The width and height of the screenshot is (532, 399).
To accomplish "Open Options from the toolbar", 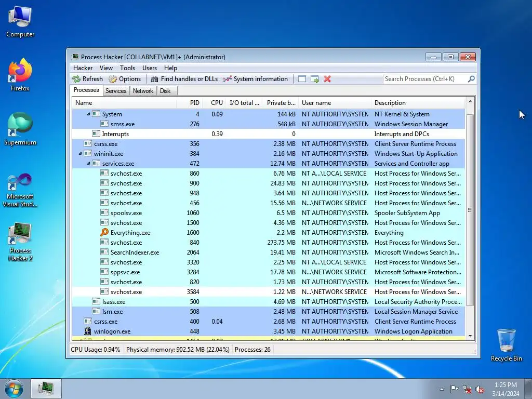I will tap(125, 79).
